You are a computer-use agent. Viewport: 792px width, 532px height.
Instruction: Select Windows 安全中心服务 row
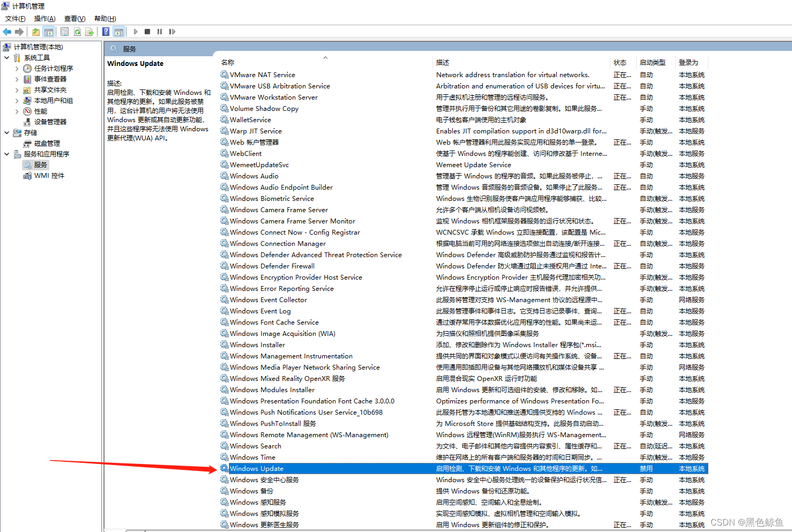pyautogui.click(x=464, y=480)
